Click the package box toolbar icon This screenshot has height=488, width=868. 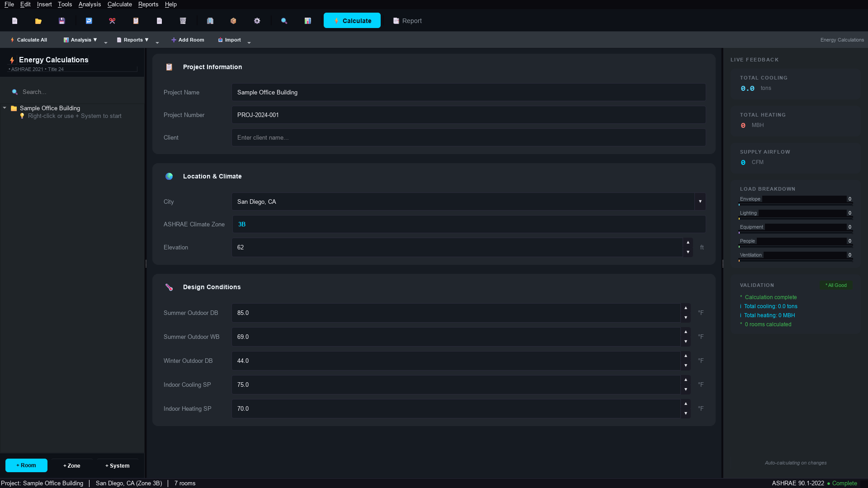coord(233,21)
